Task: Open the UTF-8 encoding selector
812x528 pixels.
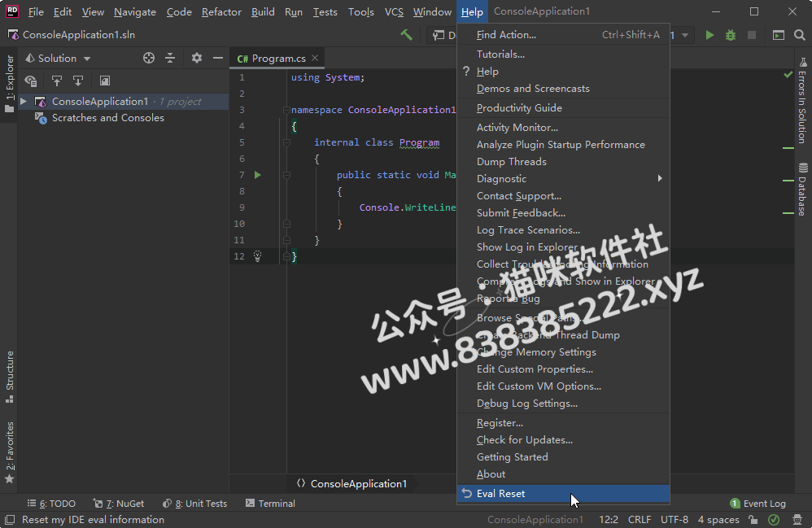Action: click(674, 520)
